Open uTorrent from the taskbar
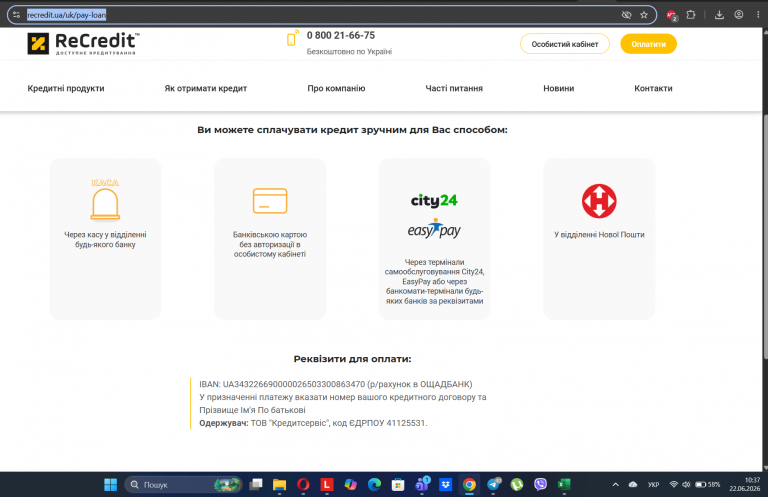768x497 pixels. click(x=517, y=484)
